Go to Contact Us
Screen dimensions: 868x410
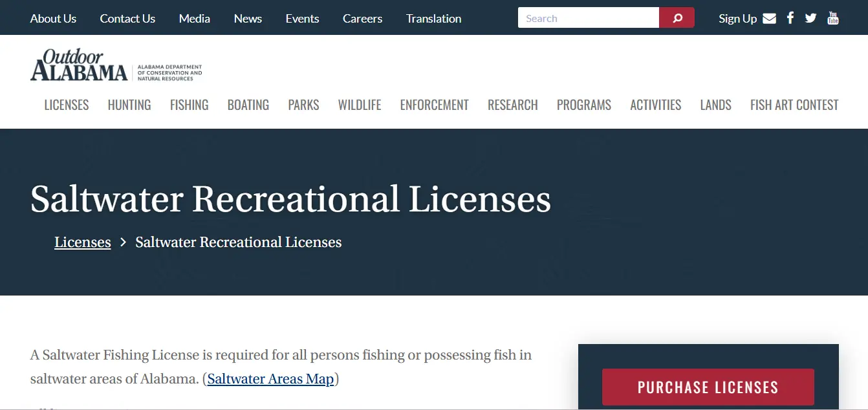click(127, 19)
